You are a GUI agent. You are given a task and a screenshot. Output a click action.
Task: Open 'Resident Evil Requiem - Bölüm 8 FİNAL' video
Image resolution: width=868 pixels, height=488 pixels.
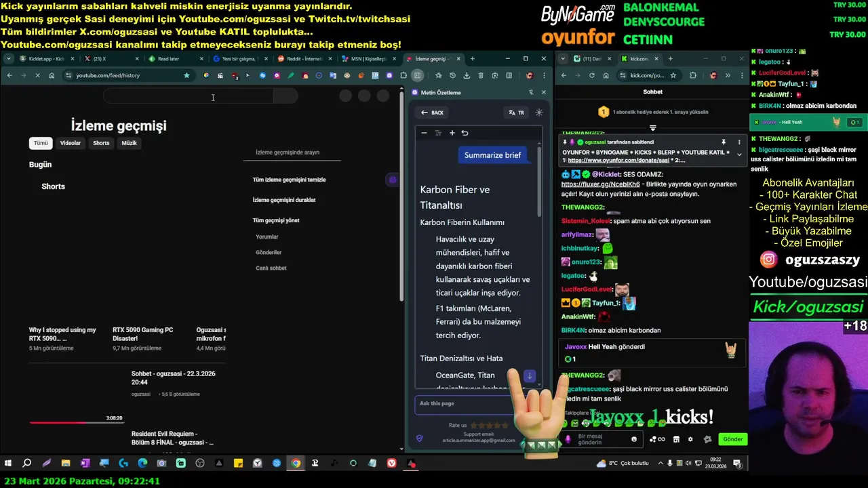[173, 438]
